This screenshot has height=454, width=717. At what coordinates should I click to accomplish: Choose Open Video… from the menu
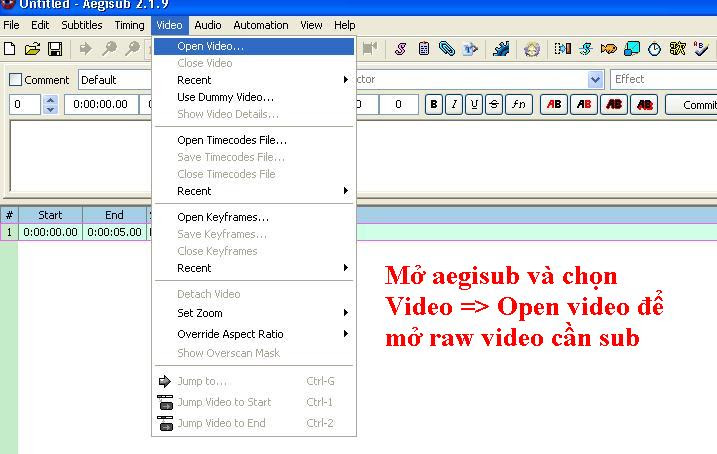[x=254, y=46]
